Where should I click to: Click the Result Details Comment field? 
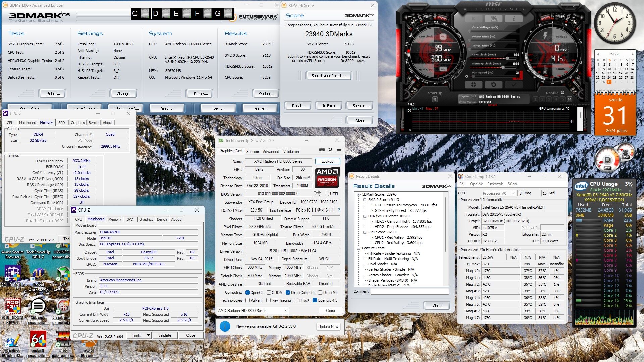point(410,291)
